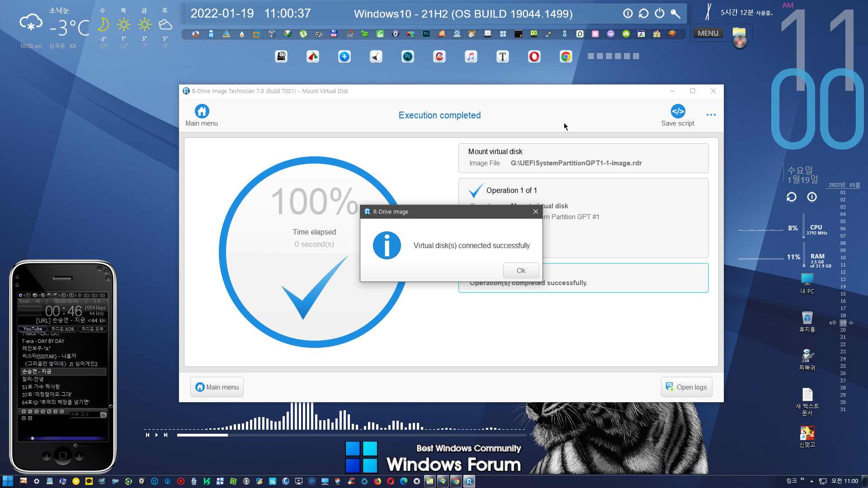Open the three-dots more options menu

tap(711, 115)
